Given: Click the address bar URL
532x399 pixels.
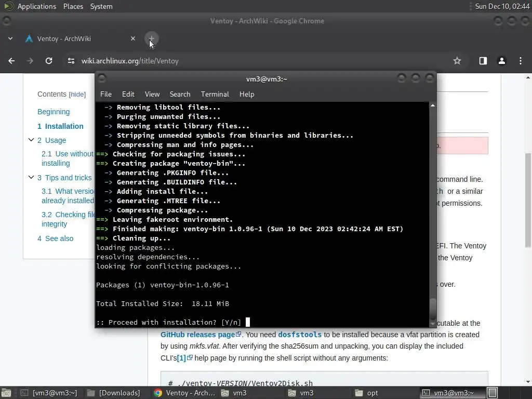Looking at the screenshot, I should 130,61.
